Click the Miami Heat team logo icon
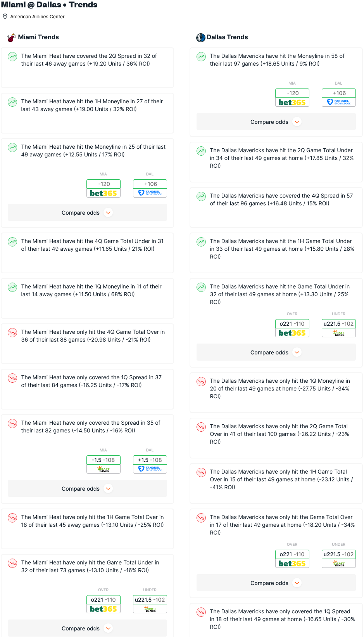This screenshot has width=364, height=637. coord(12,37)
